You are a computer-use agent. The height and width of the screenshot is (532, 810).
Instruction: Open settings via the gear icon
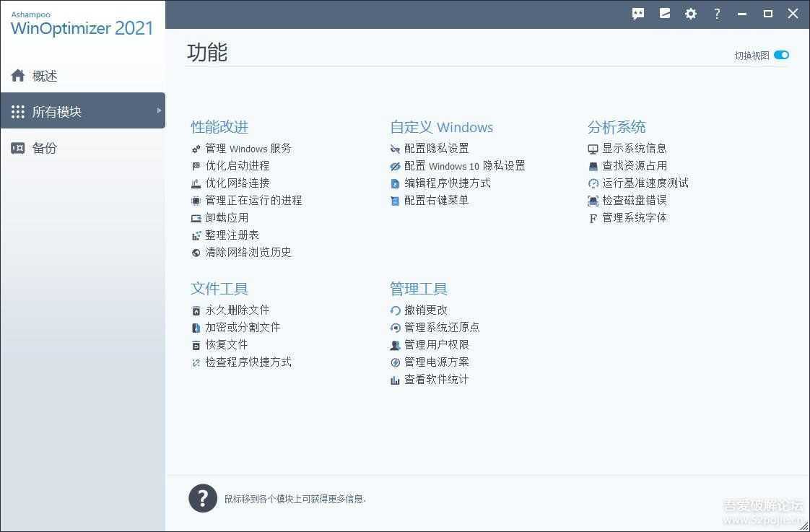pyautogui.click(x=691, y=14)
